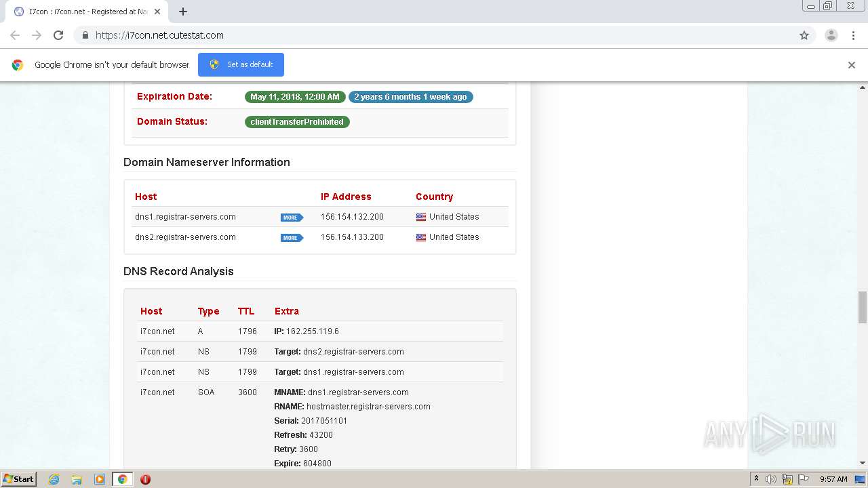Click United States flag for dns2 row
Viewport: 868px width, 488px height.
click(421, 238)
